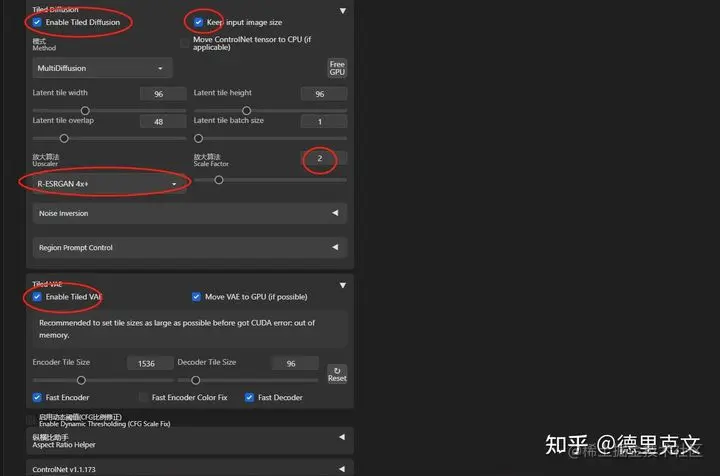Click the Latent tile height value field
The image size is (720, 476).
point(324,94)
